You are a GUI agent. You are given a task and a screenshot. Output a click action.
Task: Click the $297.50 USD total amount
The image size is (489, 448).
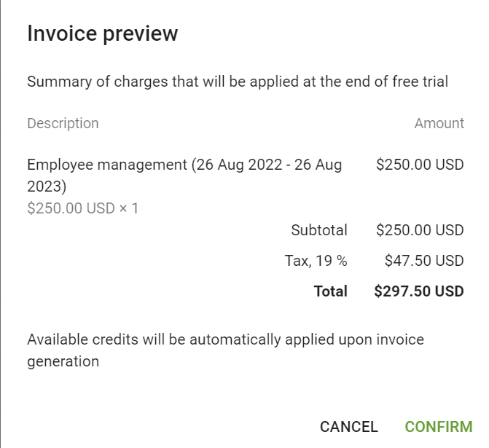point(418,291)
